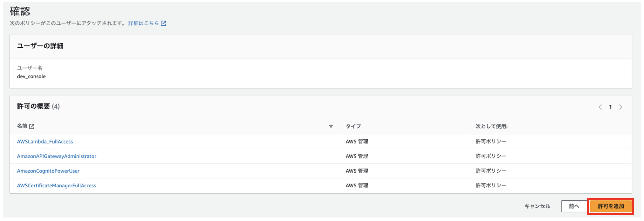The image size is (644, 221).
Task: Click external-link icon beside 詳細はこちら
Action: click(164, 23)
